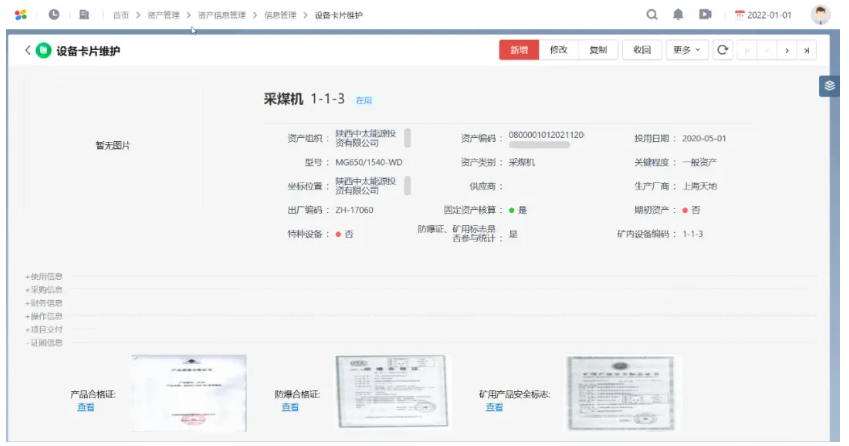Click 查看 under 防爆合格证

(x=290, y=407)
